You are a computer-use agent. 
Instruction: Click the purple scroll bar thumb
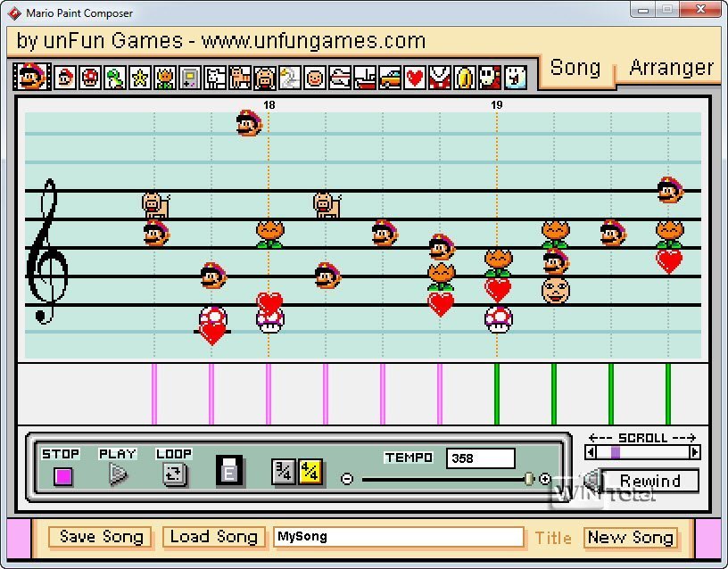616,451
